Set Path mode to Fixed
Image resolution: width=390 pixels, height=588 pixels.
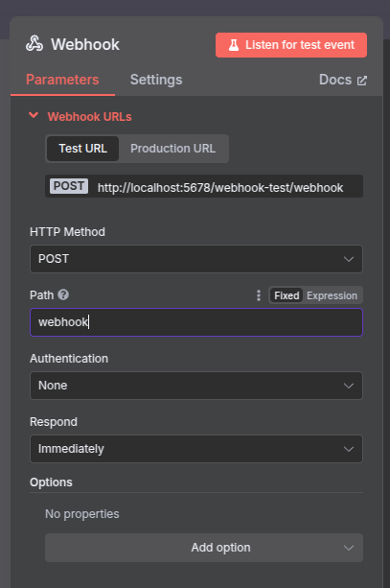287,295
